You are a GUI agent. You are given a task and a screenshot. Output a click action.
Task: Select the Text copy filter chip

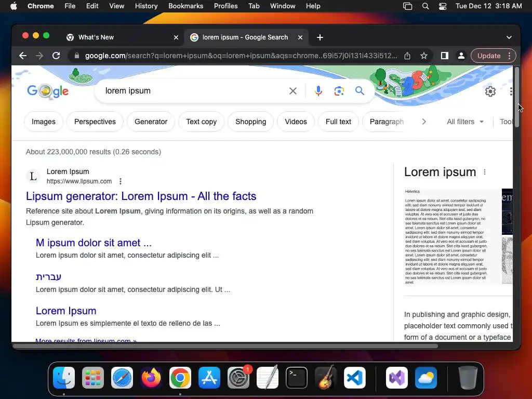201,122
